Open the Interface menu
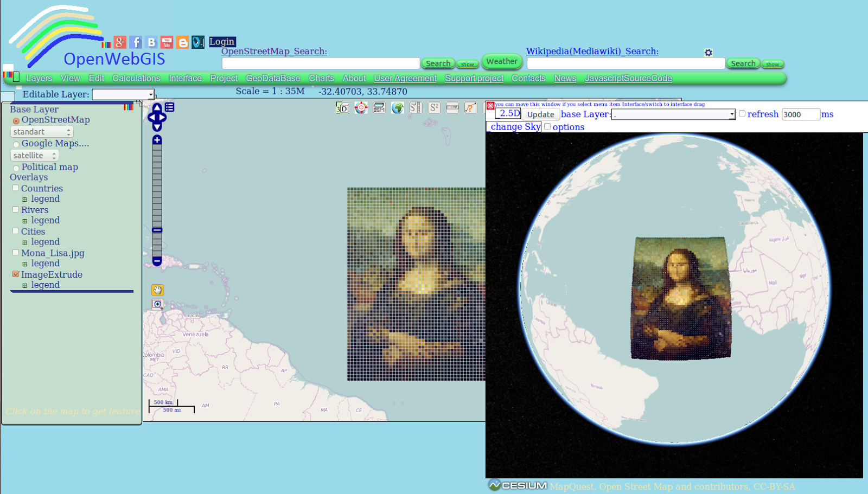This screenshot has width=868, height=494. tap(185, 79)
